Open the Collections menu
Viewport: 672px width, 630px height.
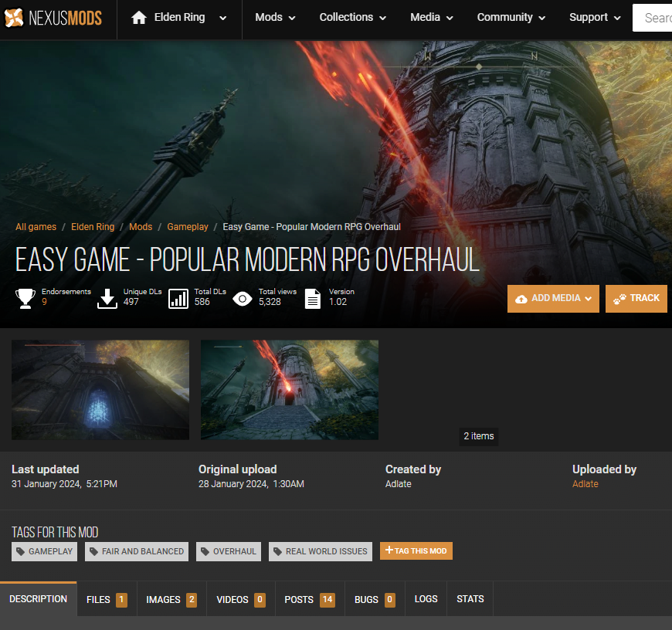click(x=353, y=18)
